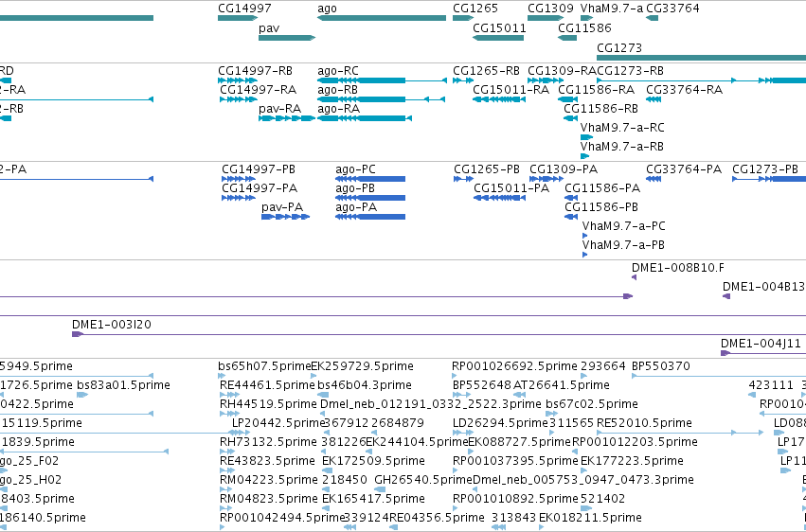
Task: Click transcript VhaM9.7-a-RB
Action: [585, 156]
